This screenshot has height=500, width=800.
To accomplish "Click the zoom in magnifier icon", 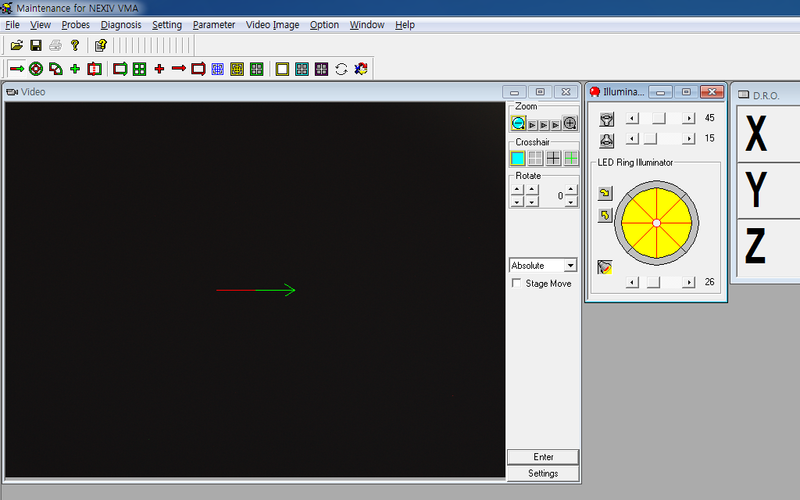I will 570,124.
